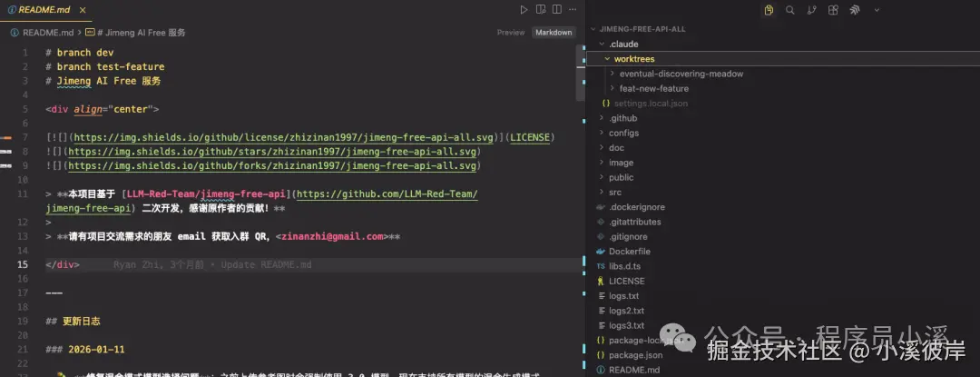Open the editor's more actions ellipsis

pos(573,10)
